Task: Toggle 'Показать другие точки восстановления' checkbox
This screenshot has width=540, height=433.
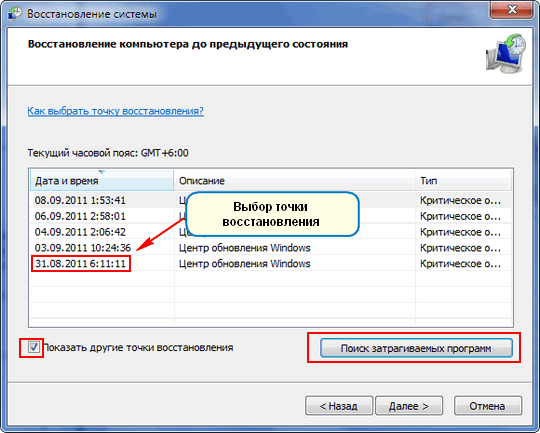Action: [34, 347]
